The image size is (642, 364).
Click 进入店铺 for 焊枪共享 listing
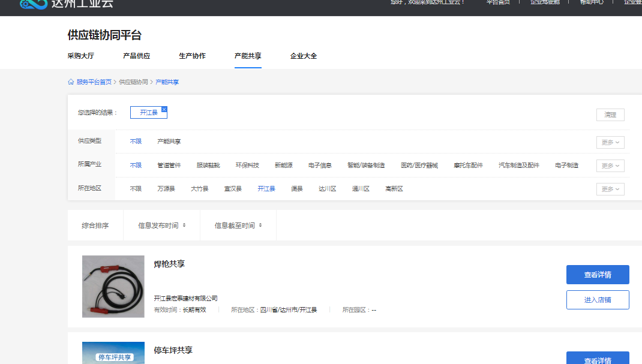tap(598, 300)
